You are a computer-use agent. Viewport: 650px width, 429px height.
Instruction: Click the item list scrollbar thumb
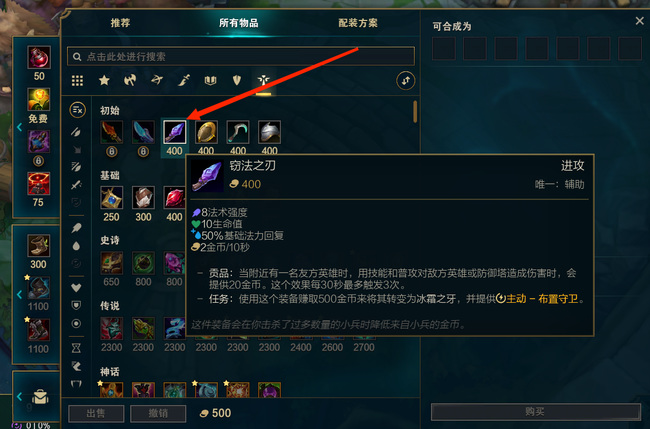(x=415, y=112)
